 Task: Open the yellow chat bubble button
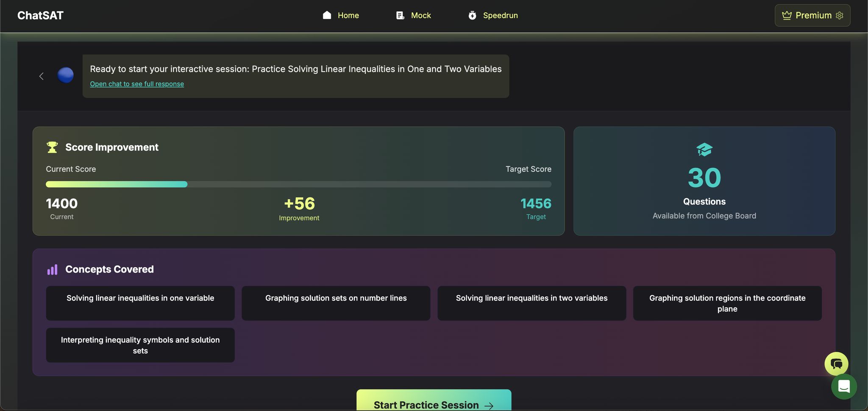point(836,364)
